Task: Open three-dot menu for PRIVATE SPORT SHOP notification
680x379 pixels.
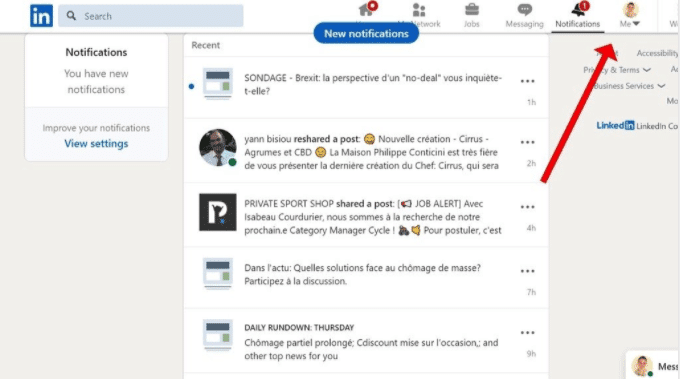Action: pos(527,207)
